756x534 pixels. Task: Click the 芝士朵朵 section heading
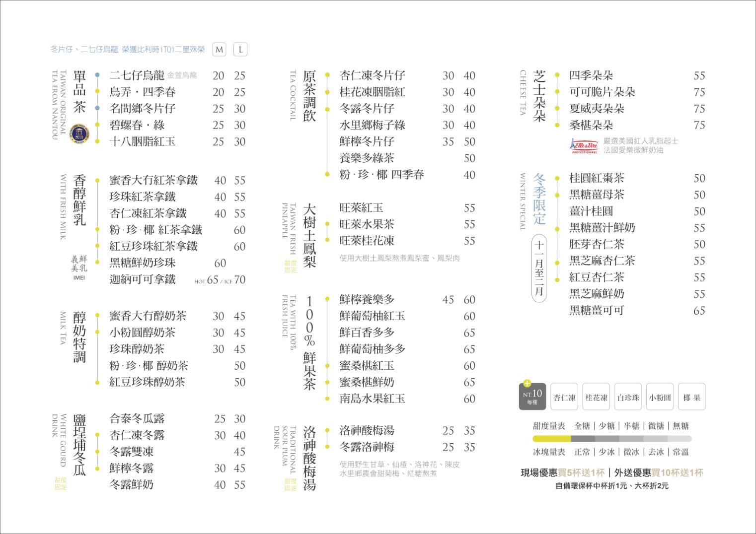[539, 96]
